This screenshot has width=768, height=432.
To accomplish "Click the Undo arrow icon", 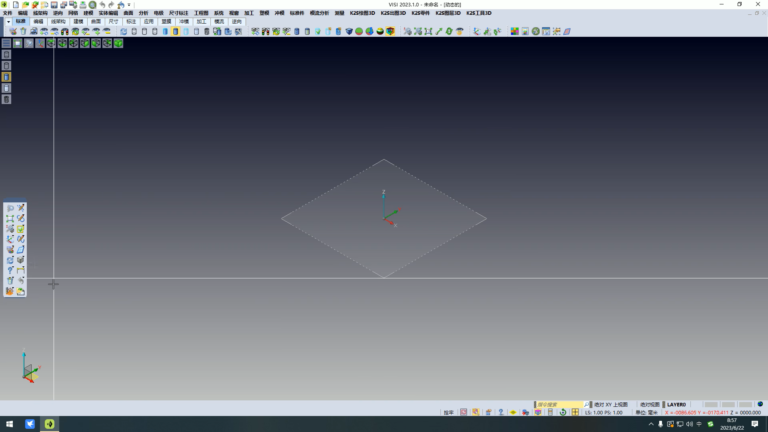I will coord(102,5).
